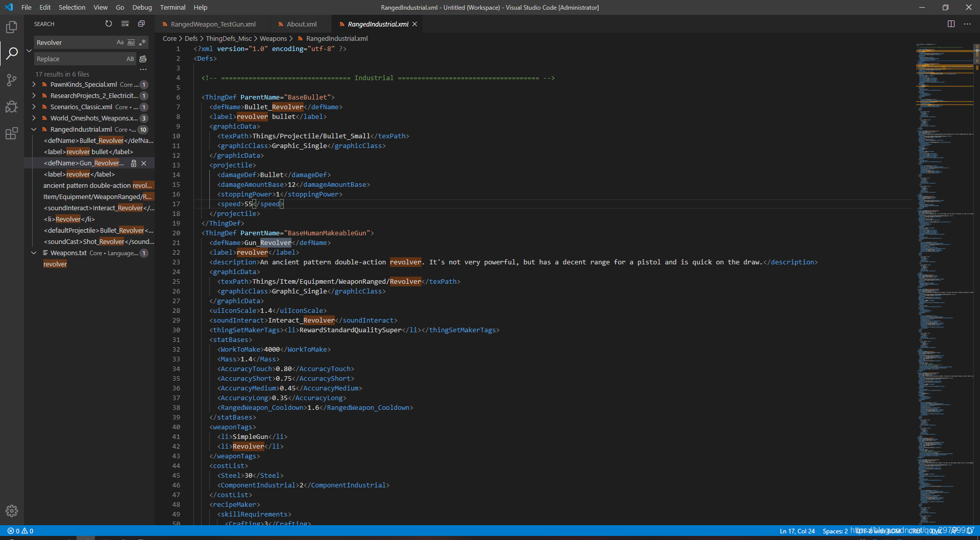The height and width of the screenshot is (540, 980).
Task: Open soundInteract Interact_Revolver result
Action: [x=99, y=208]
